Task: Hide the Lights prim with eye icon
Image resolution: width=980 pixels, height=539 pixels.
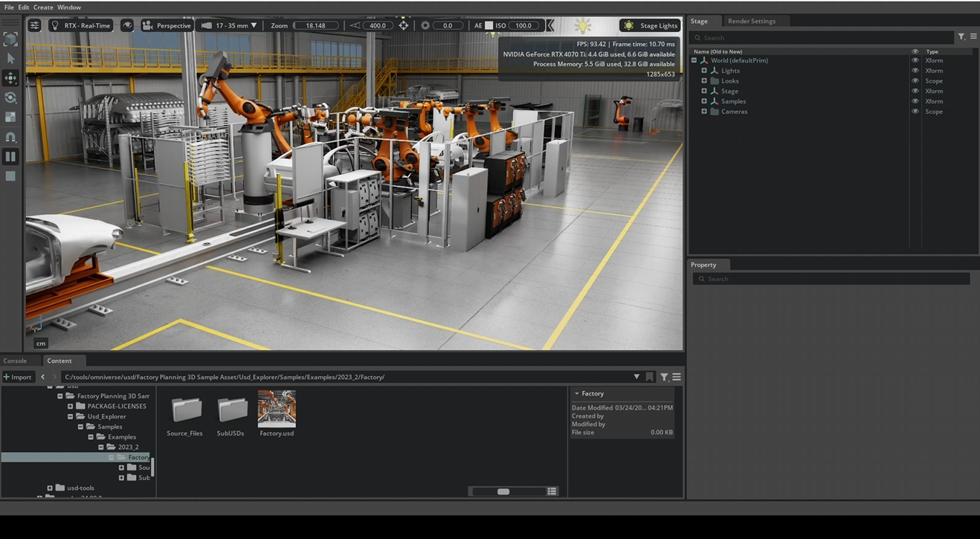Action: click(915, 71)
